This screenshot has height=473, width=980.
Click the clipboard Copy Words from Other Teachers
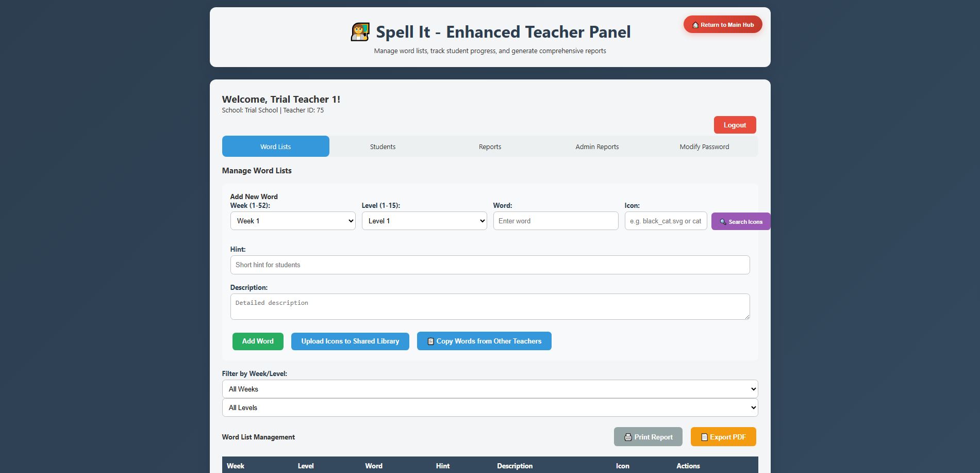click(x=484, y=341)
